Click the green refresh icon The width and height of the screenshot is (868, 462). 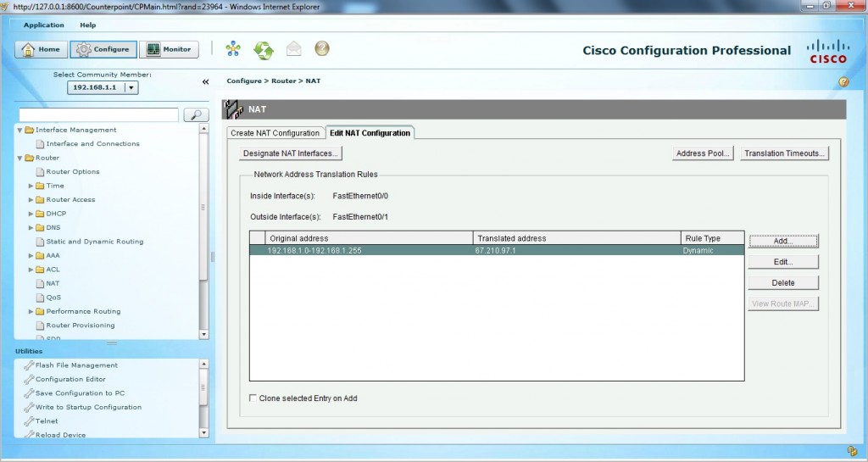(x=264, y=50)
